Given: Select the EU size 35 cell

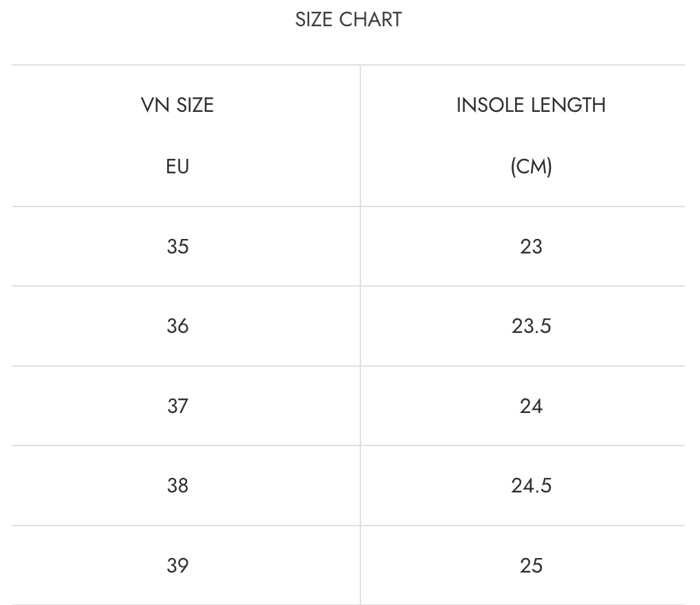Looking at the screenshot, I should [177, 247].
